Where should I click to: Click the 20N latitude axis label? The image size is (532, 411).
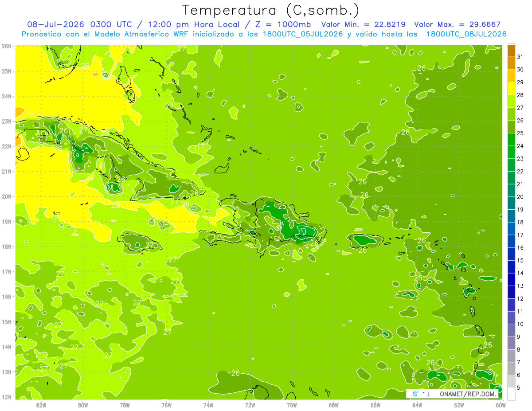coord(7,196)
